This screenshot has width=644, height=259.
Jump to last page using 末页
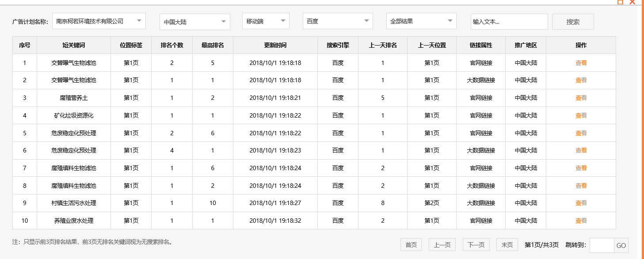click(x=507, y=244)
